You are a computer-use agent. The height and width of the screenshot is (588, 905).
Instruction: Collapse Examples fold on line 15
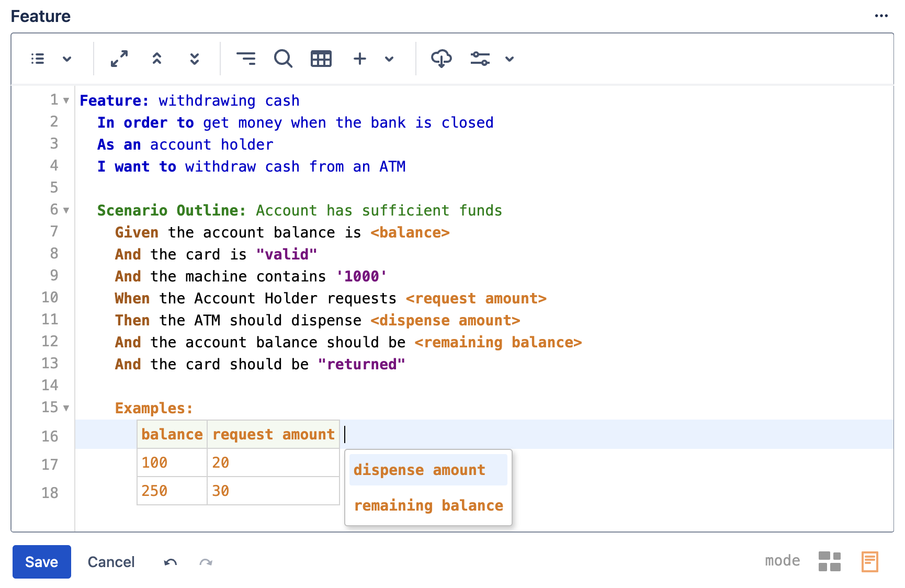pos(66,408)
